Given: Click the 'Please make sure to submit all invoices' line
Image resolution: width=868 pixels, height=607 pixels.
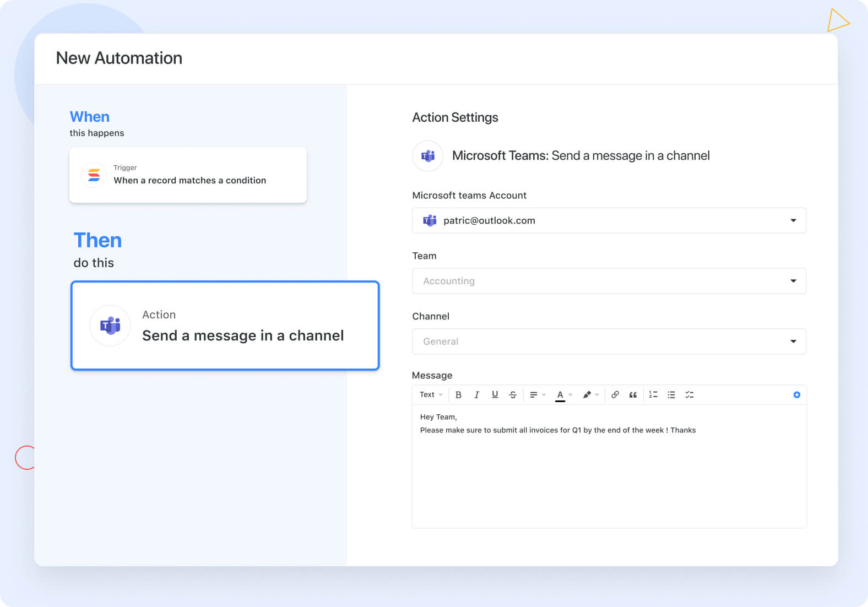Looking at the screenshot, I should pos(557,430).
